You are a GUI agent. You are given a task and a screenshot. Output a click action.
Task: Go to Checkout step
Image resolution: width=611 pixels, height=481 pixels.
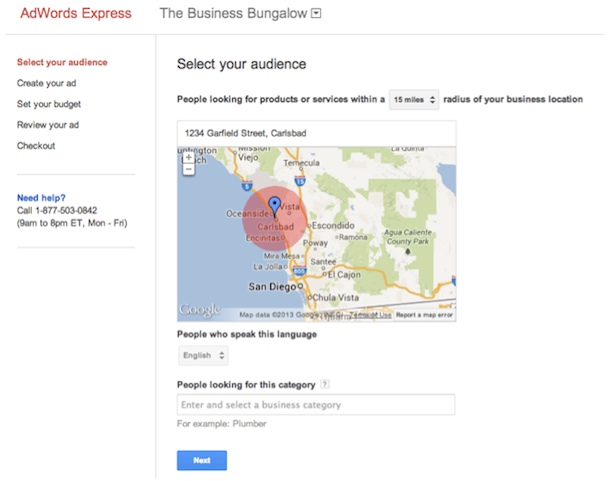36,146
